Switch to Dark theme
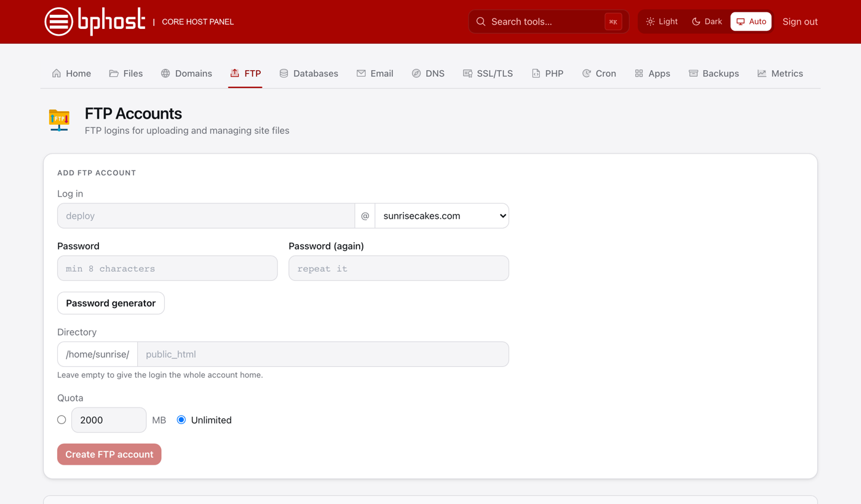The height and width of the screenshot is (504, 861). pyautogui.click(x=707, y=22)
